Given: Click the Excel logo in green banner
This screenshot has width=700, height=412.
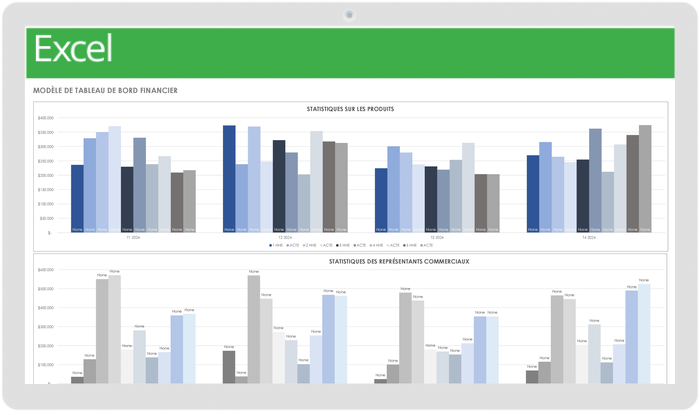Looking at the screenshot, I should pos(73,49).
